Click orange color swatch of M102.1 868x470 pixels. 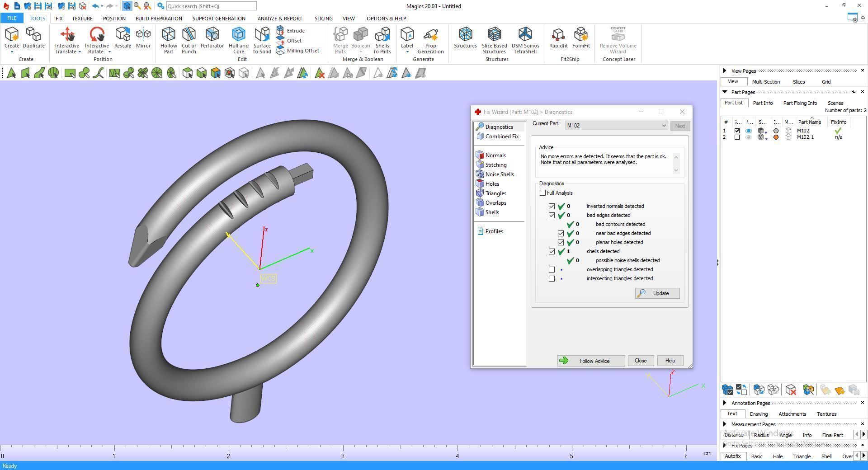click(776, 137)
